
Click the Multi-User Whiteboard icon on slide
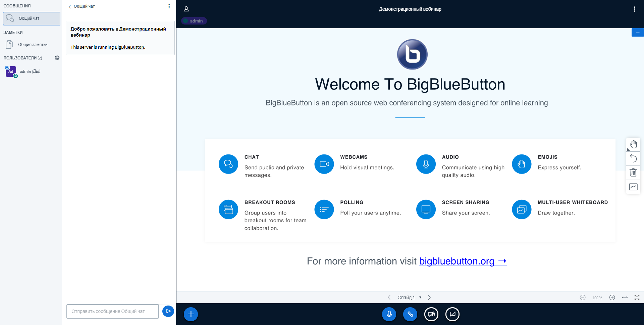pos(522,210)
